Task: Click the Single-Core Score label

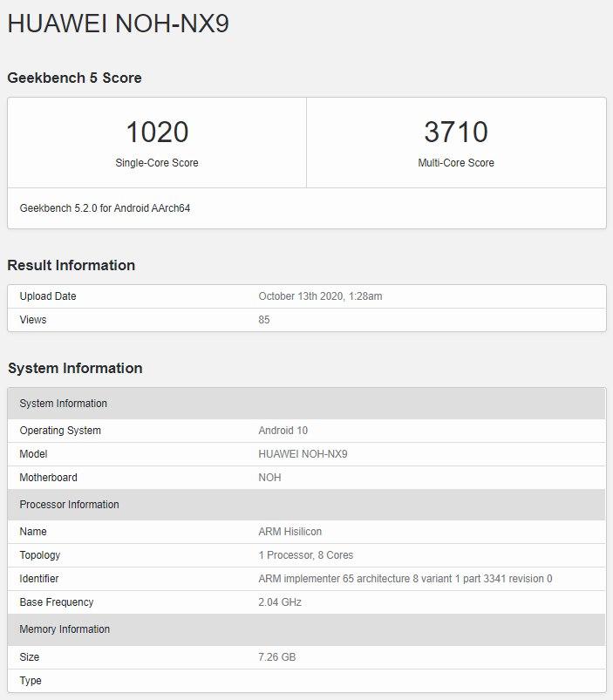Action: [157, 163]
